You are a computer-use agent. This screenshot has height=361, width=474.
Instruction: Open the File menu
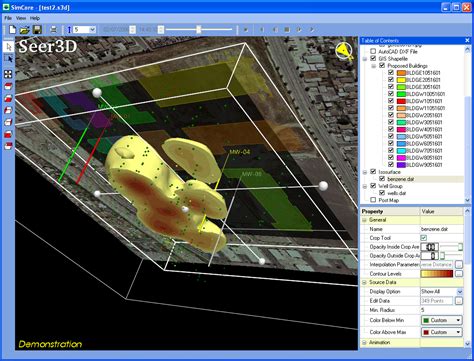(8, 18)
